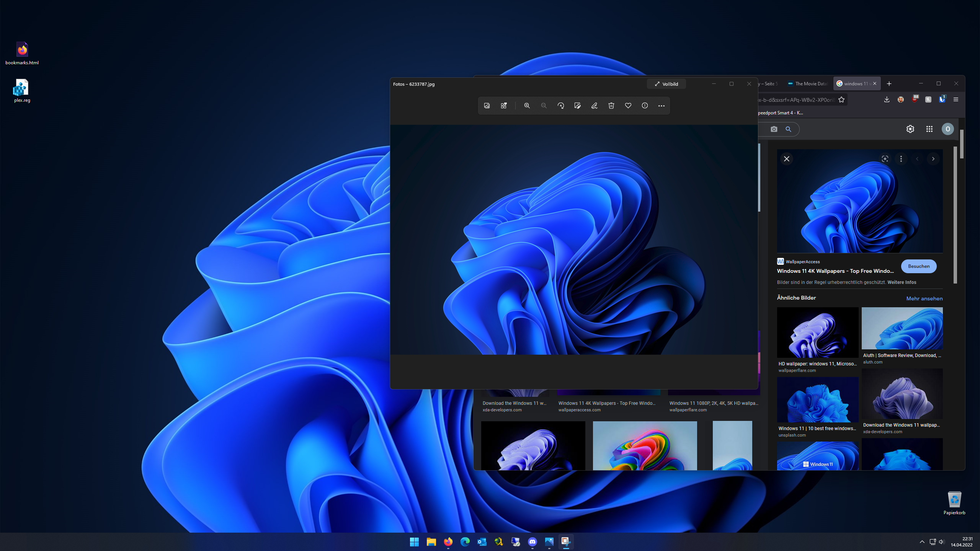
Task: Toggle Vollbild fullscreen mode
Action: click(x=666, y=84)
